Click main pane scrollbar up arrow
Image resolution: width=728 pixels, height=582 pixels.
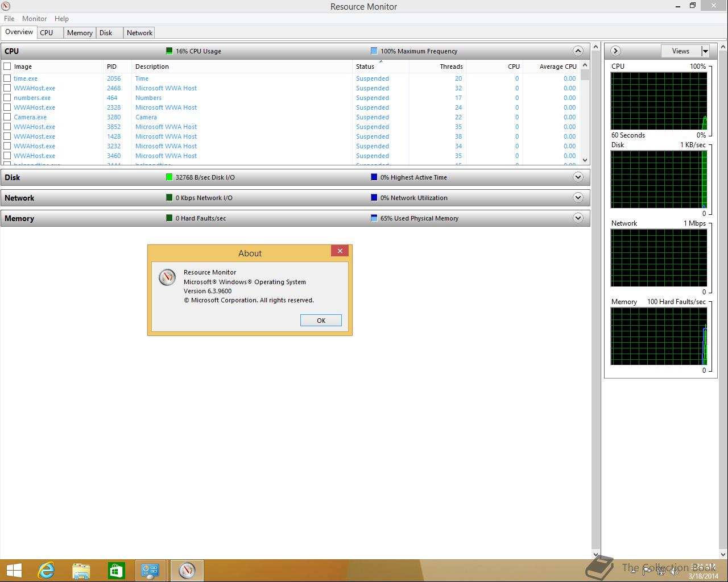point(595,47)
